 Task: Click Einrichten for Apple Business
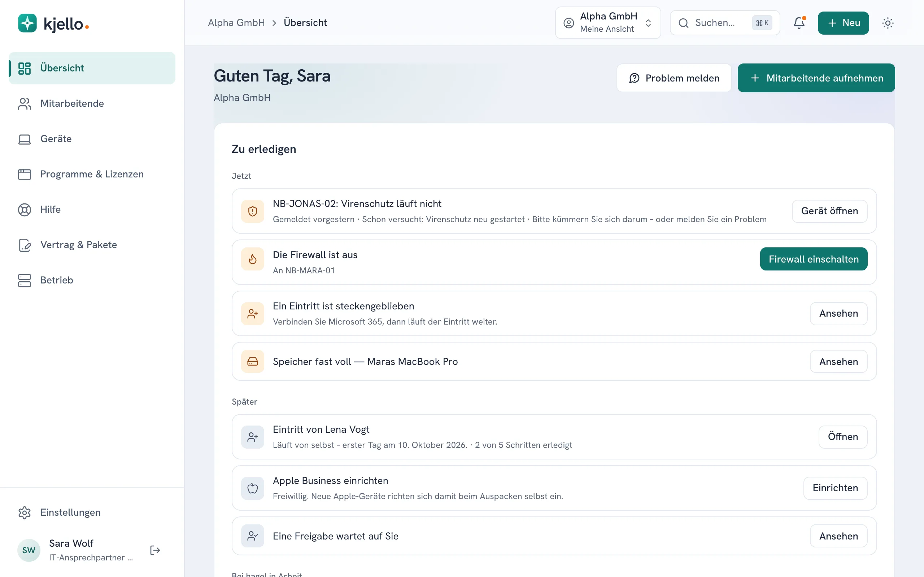point(835,488)
